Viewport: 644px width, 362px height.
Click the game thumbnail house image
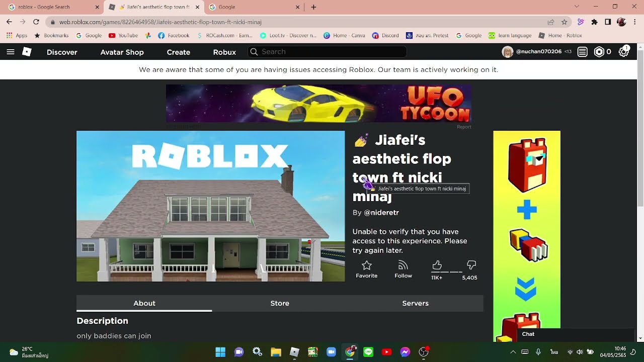click(211, 206)
